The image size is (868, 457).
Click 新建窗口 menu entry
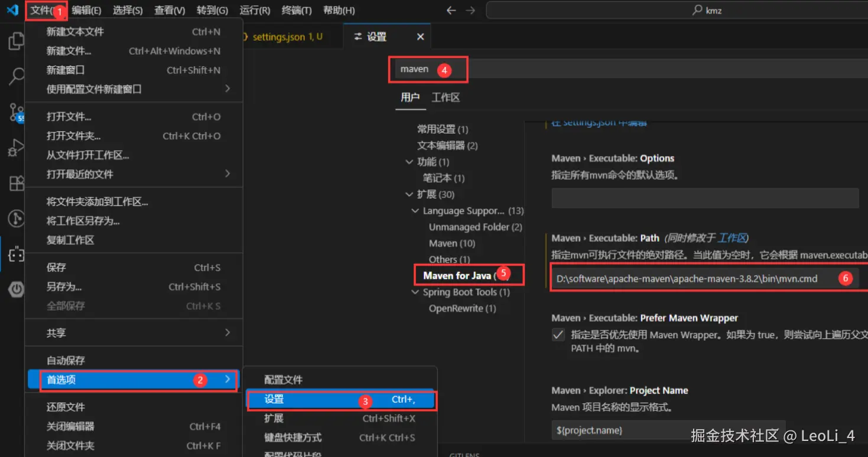pos(134,70)
